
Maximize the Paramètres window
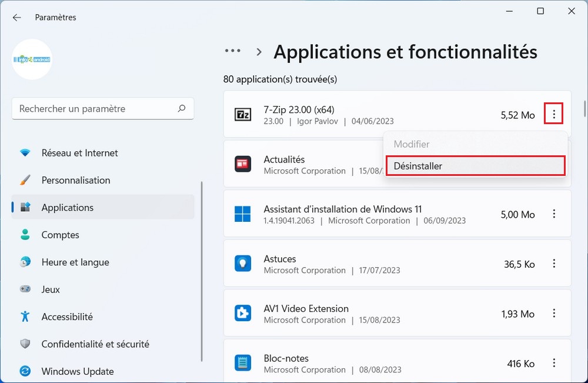(540, 11)
